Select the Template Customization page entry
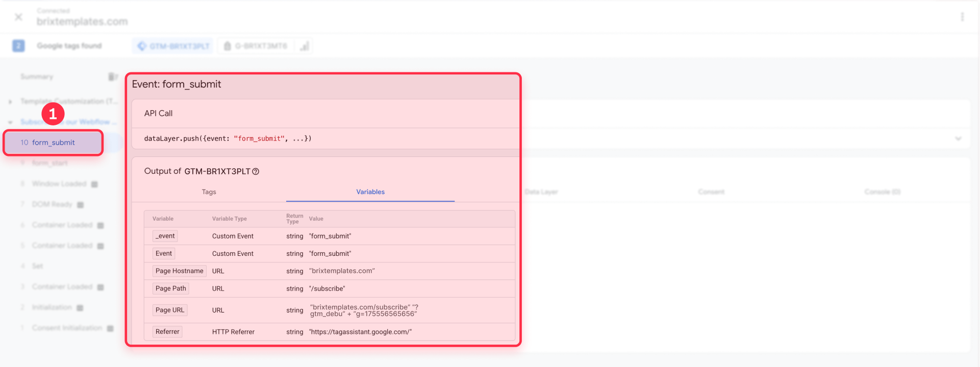980x367 pixels. (x=69, y=101)
